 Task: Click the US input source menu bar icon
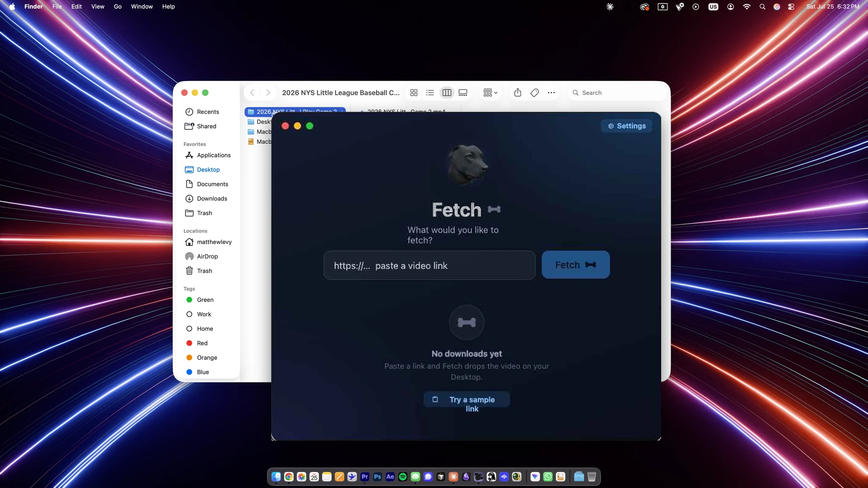[x=713, y=6]
